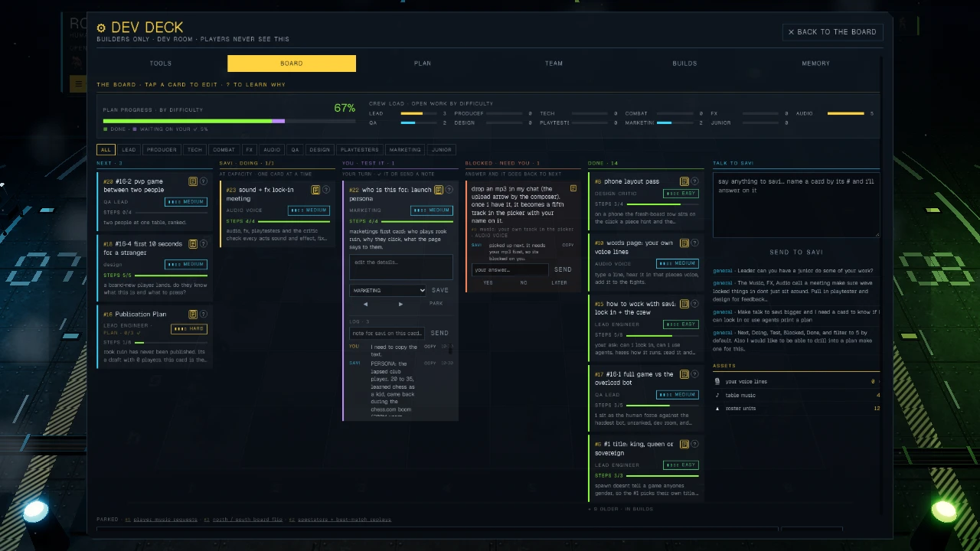Switch to the TOOLS tab
Screen dimensions: 980x551
coord(161,64)
